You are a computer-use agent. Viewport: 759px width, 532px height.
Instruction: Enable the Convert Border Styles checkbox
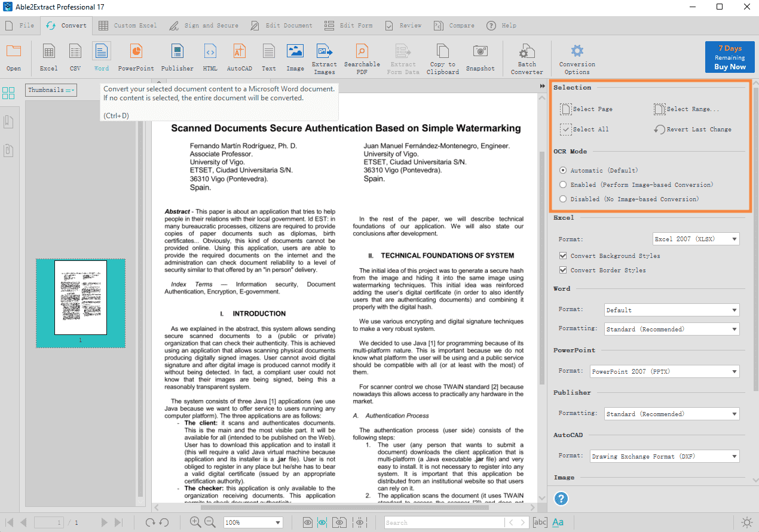pyautogui.click(x=562, y=270)
